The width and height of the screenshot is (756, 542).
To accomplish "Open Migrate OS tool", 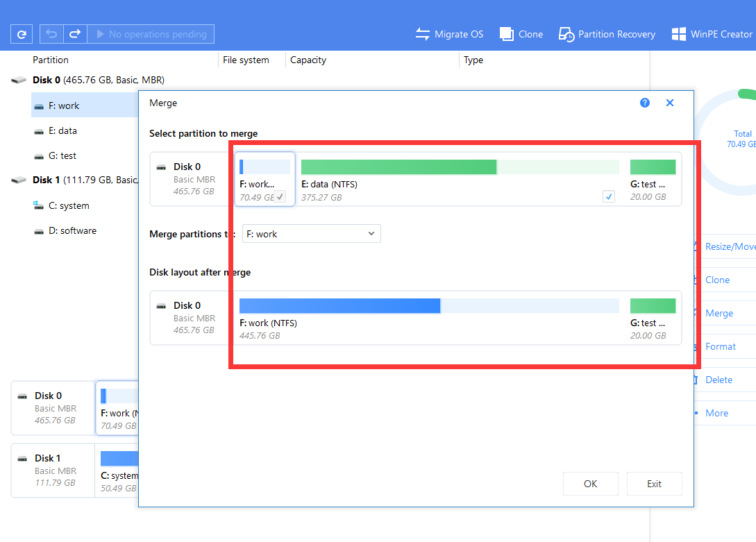I will coord(449,34).
